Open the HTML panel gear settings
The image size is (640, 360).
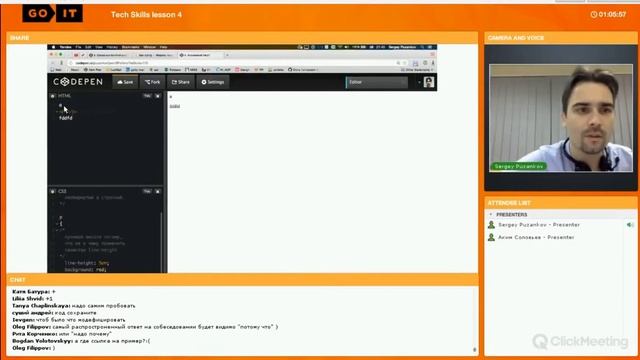point(53,96)
